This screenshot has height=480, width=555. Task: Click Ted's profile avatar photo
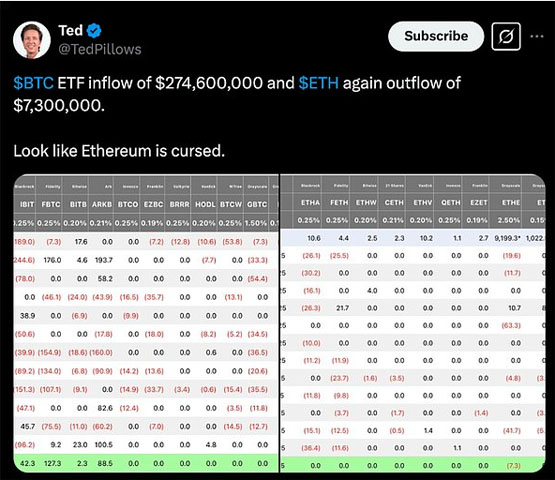click(32, 40)
